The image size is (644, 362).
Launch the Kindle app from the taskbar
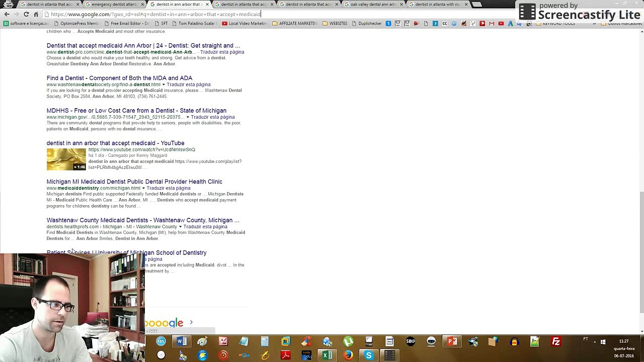pos(306,355)
